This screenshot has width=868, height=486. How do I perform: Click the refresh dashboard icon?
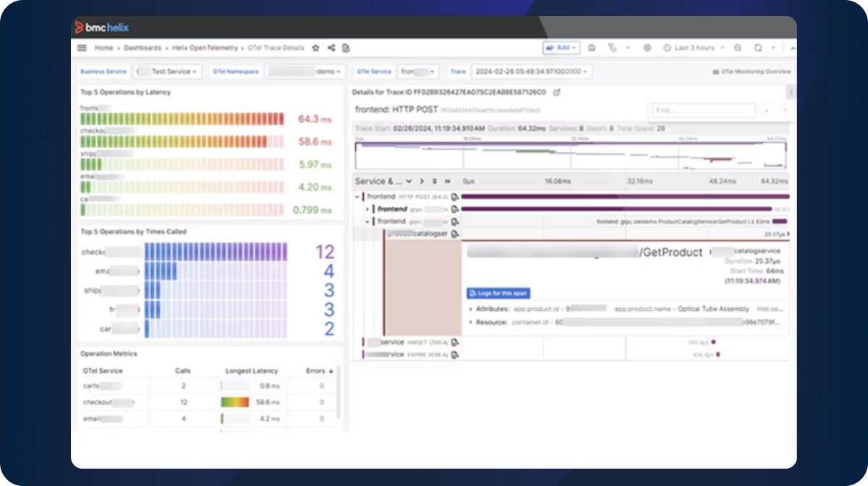(x=758, y=48)
